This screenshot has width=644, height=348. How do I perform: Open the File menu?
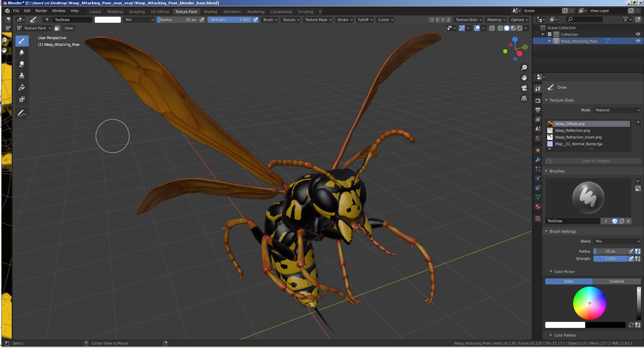tap(16, 11)
